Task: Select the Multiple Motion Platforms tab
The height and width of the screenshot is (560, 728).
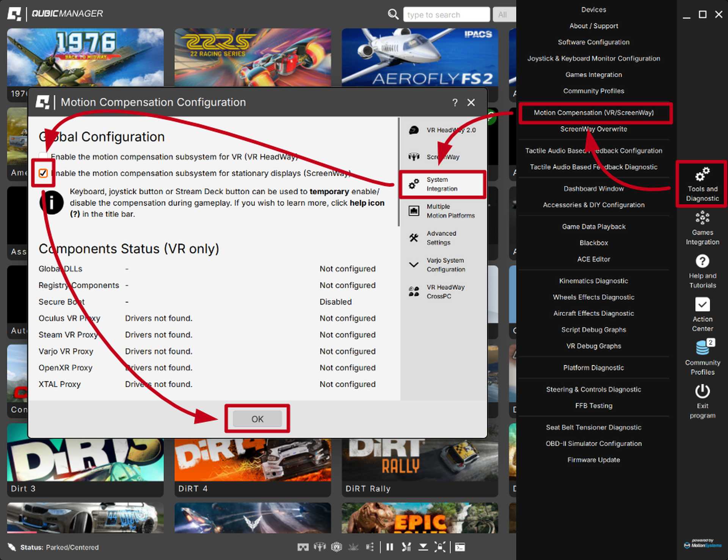Action: coord(442,211)
